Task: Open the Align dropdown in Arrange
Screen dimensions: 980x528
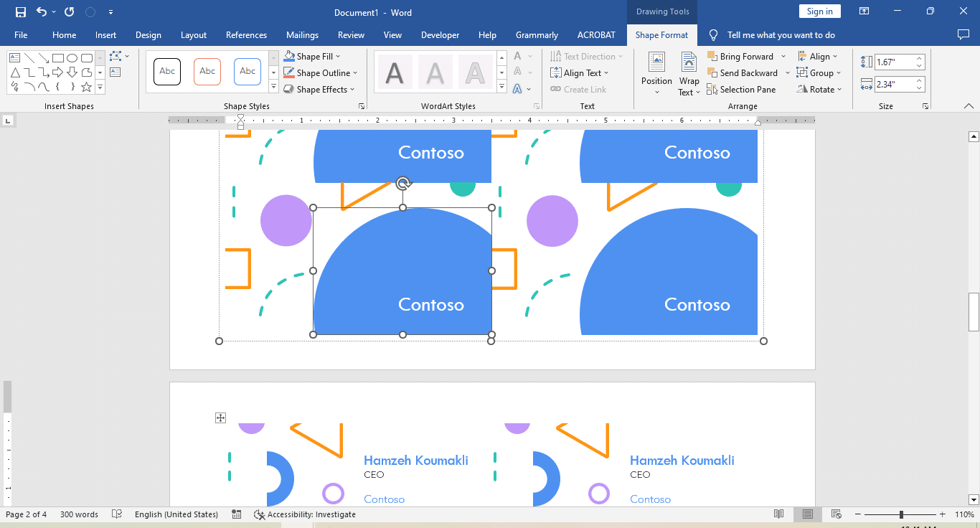Action: (x=818, y=57)
